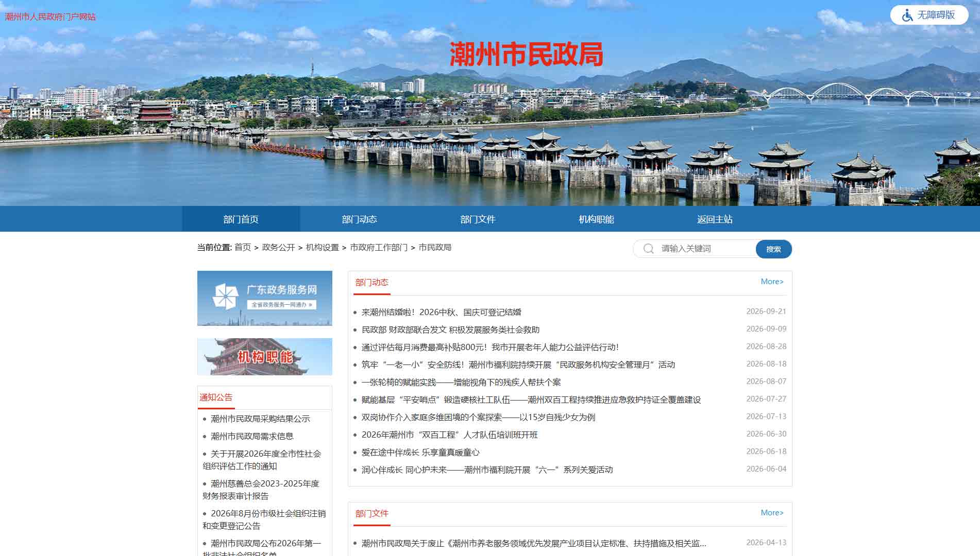Open notice 关于开展2026年度全市性社会组织评估工作的通知
This screenshot has width=980, height=556.
point(262,460)
